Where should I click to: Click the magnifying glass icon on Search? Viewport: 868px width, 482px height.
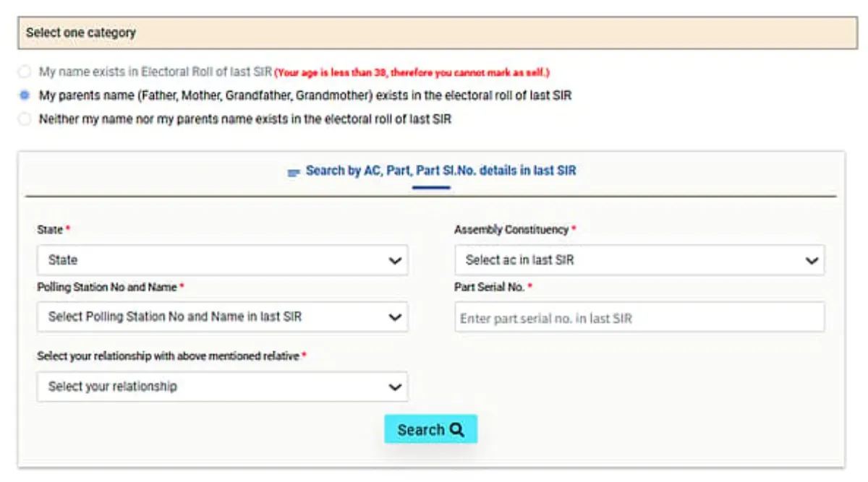point(456,429)
